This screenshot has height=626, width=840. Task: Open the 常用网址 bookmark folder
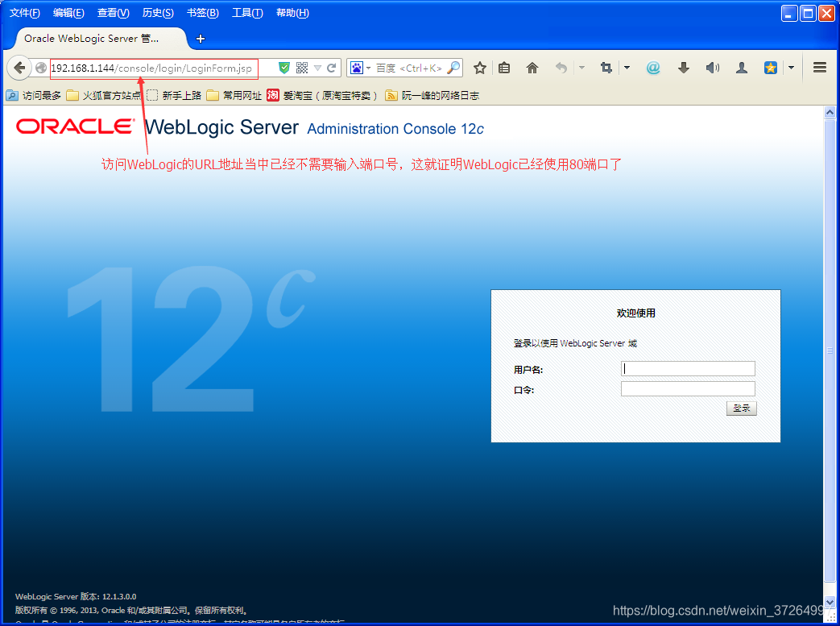234,95
